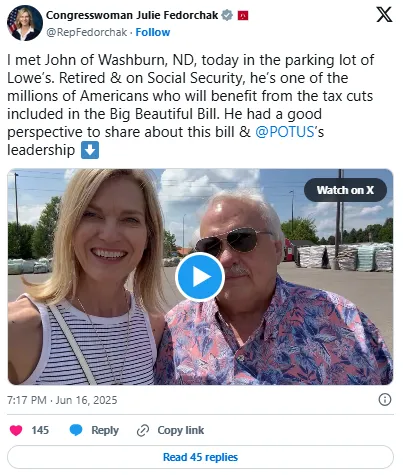Open Congresswoman Fedorchak's profile avatar
This screenshot has height=475, width=403.
(x=25, y=23)
